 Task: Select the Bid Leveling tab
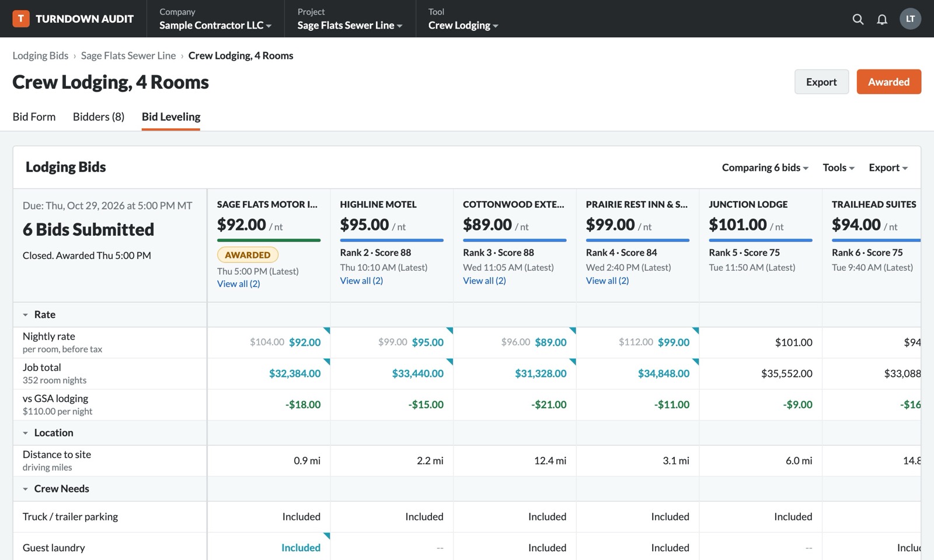(x=171, y=117)
